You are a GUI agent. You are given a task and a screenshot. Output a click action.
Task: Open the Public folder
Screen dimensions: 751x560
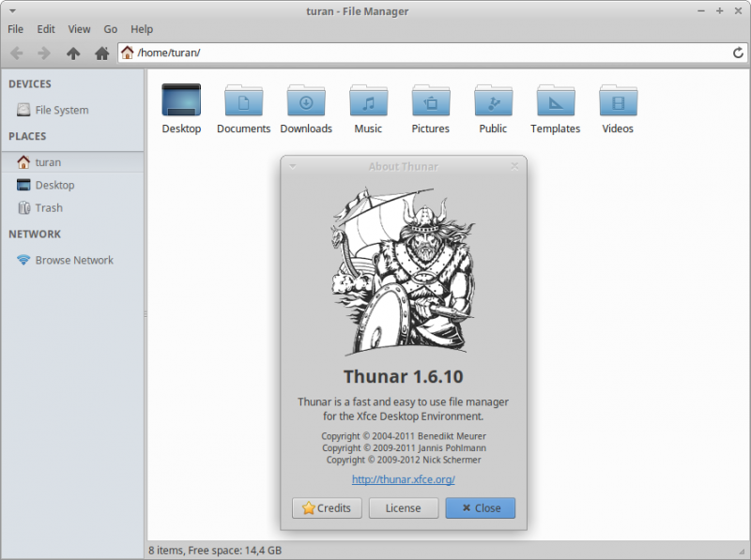(x=493, y=109)
